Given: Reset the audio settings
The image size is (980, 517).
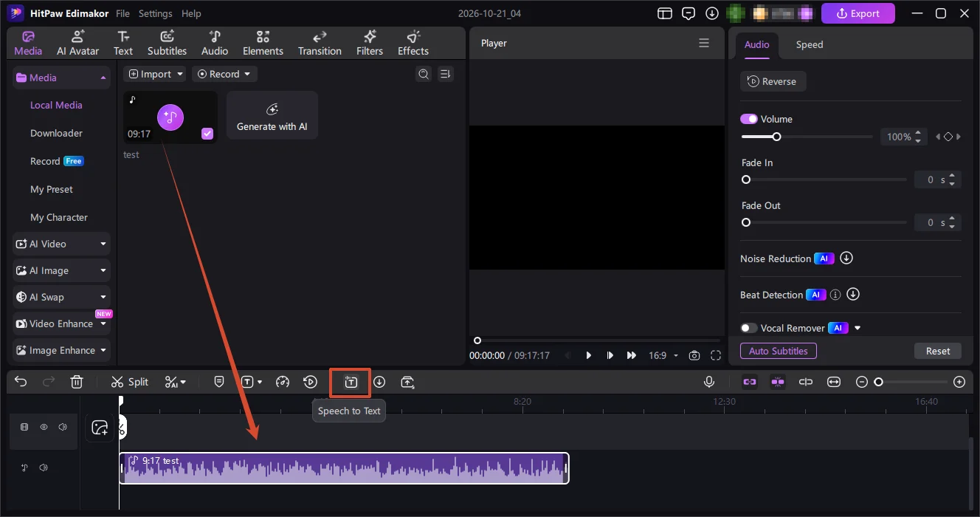Looking at the screenshot, I should (x=938, y=351).
